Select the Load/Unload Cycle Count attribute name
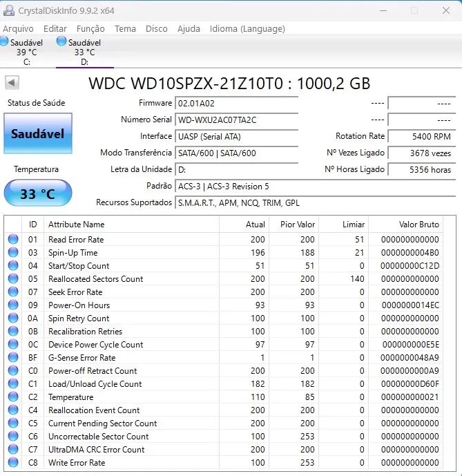Screen dimensions: 462x476 click(x=95, y=384)
